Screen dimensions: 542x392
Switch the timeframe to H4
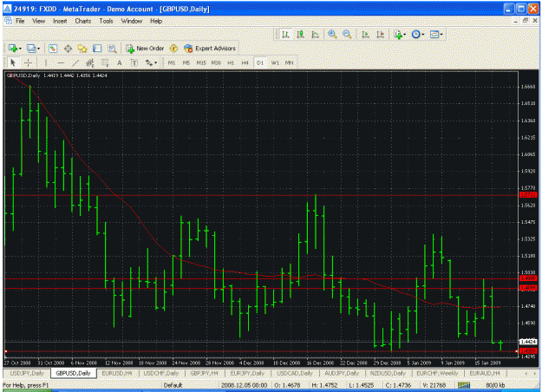(x=245, y=62)
